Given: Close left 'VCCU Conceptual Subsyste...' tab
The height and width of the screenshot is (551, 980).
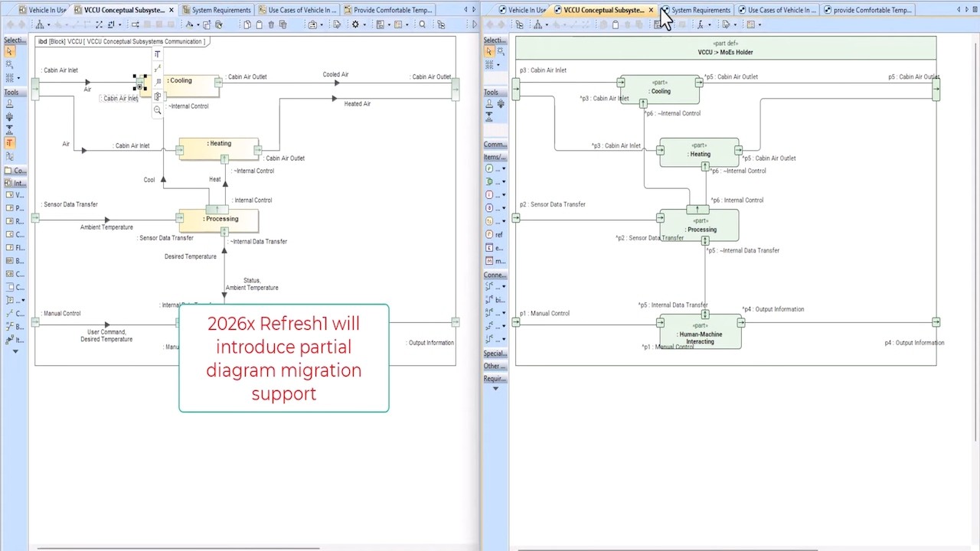Looking at the screenshot, I should [x=171, y=10].
